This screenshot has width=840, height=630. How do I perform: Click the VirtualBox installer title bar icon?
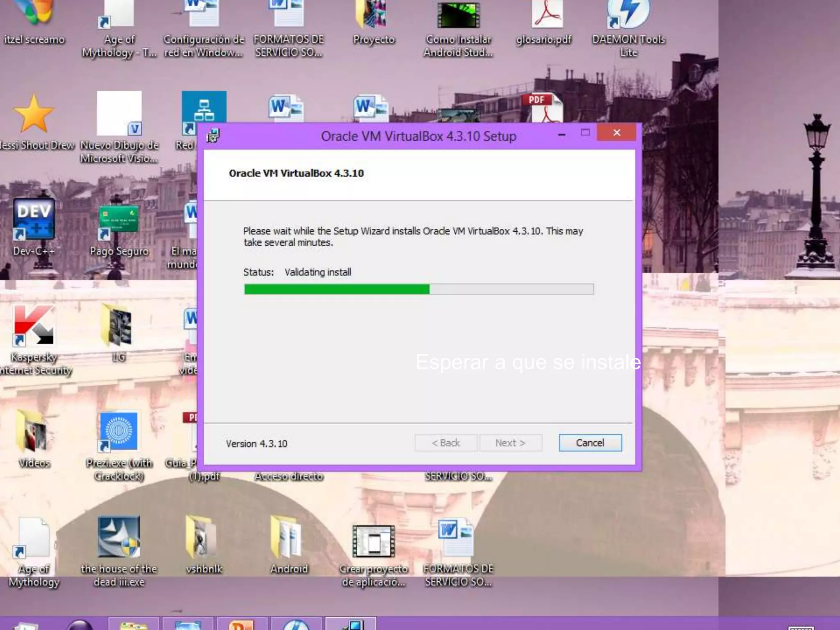213,135
